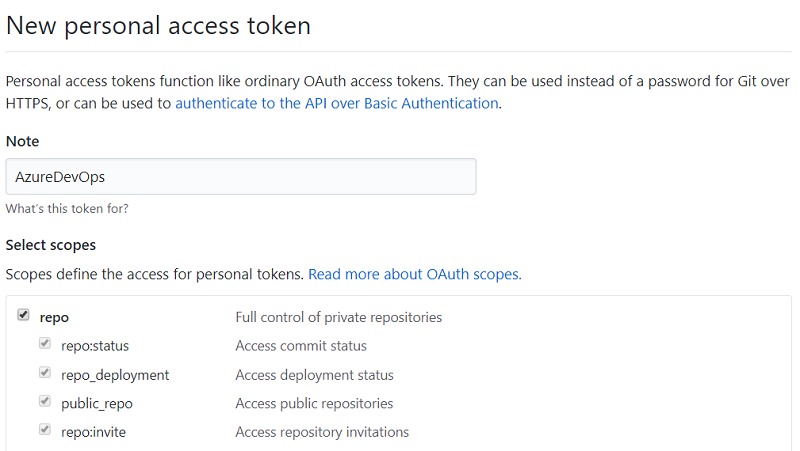Click the New personal access token heading
The height and width of the screenshot is (451, 800).
(158, 25)
